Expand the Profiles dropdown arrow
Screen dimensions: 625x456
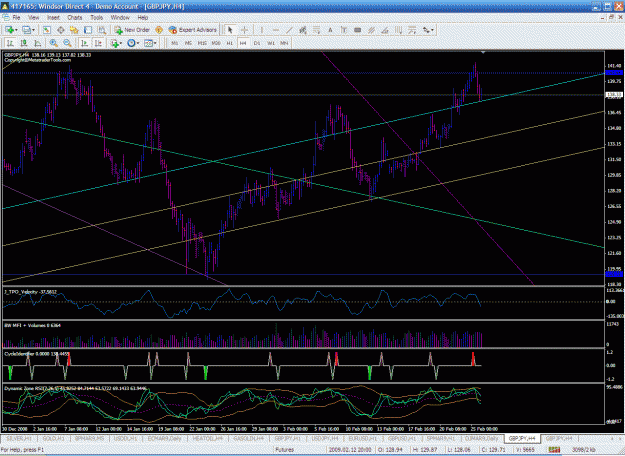coord(33,30)
